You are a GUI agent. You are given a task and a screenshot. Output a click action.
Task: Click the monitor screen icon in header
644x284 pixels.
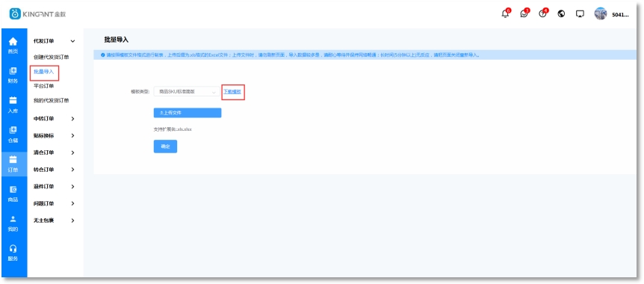pyautogui.click(x=580, y=13)
